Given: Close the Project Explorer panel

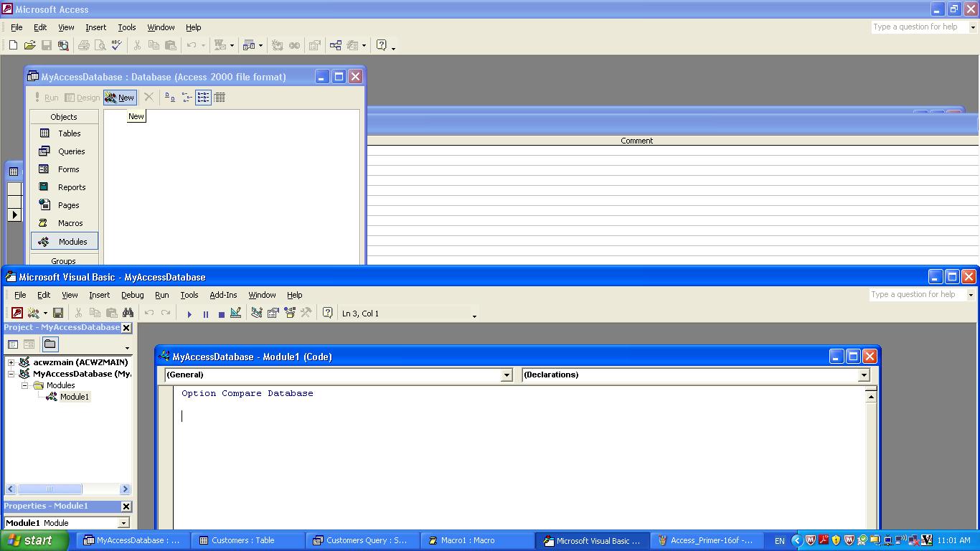Looking at the screenshot, I should [x=126, y=328].
